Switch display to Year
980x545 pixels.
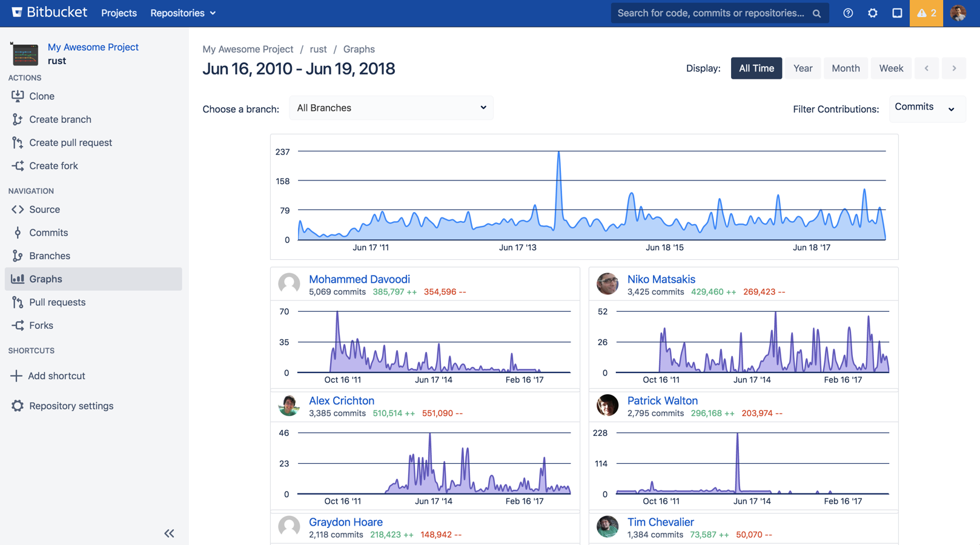click(803, 68)
